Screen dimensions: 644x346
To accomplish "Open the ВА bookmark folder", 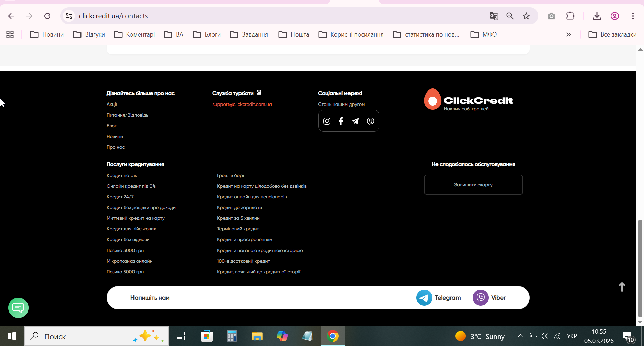I will [174, 34].
